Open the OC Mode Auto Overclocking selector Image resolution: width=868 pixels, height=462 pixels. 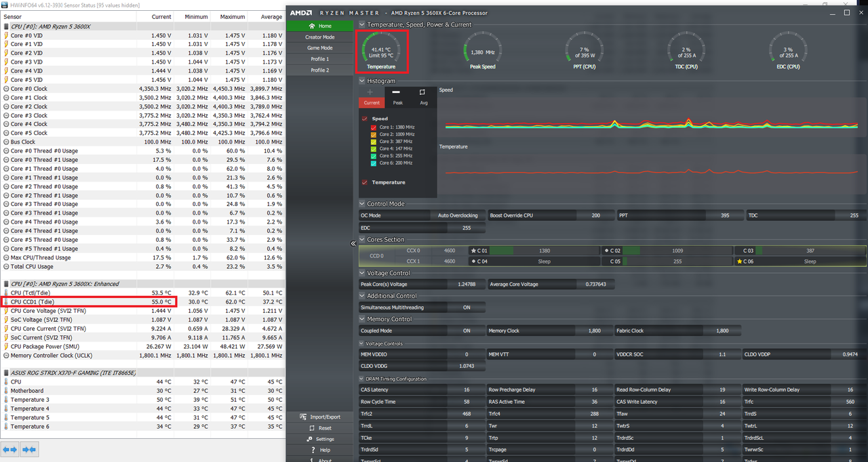click(458, 215)
